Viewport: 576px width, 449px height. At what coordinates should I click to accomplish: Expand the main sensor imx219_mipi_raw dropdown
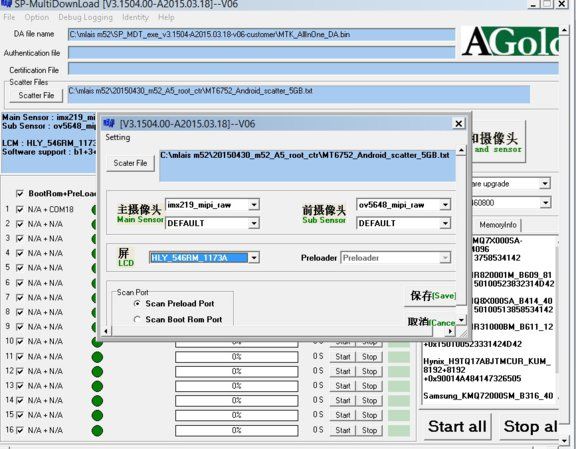[x=254, y=205]
